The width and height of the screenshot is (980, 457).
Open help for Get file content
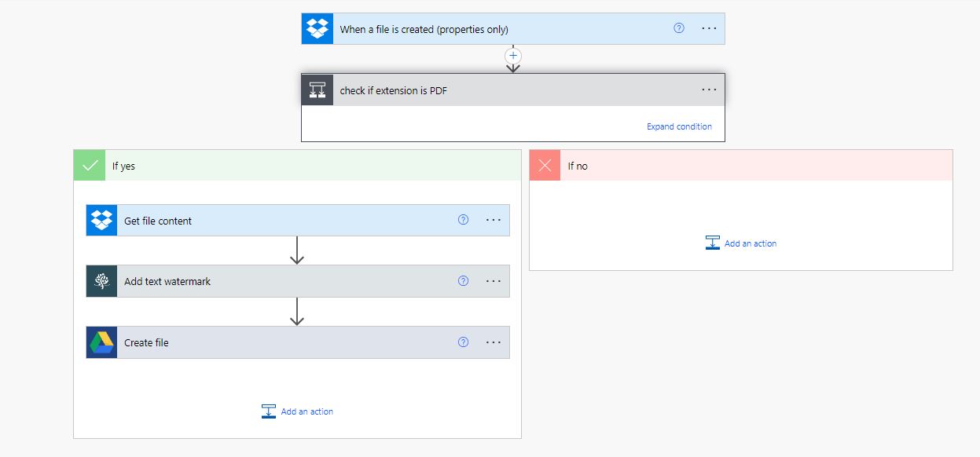[463, 220]
